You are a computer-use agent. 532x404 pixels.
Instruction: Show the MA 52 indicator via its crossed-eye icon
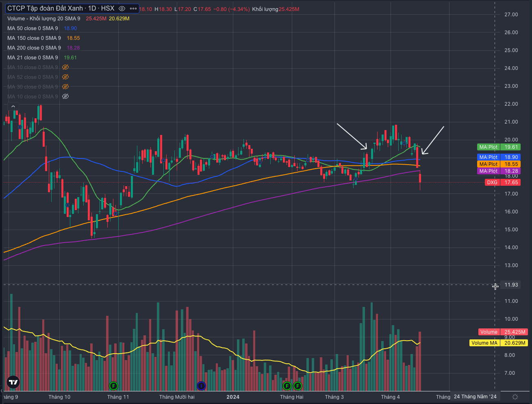pyautogui.click(x=65, y=77)
